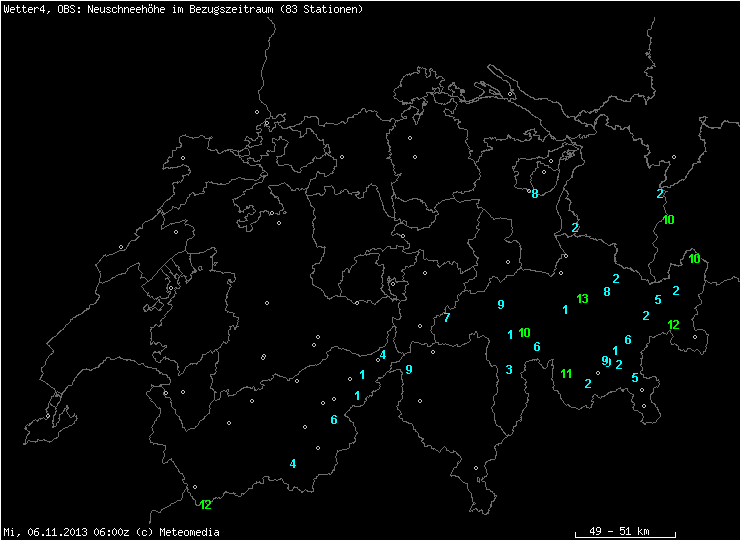
Task: Click the cyan 9 right of cyan 7
Action: tap(500, 305)
